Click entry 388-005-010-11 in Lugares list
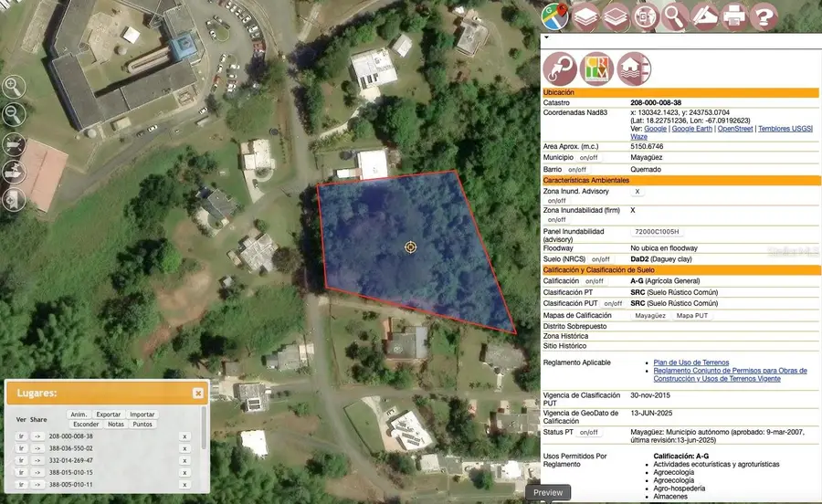The width and height of the screenshot is (822, 504). pos(70,485)
